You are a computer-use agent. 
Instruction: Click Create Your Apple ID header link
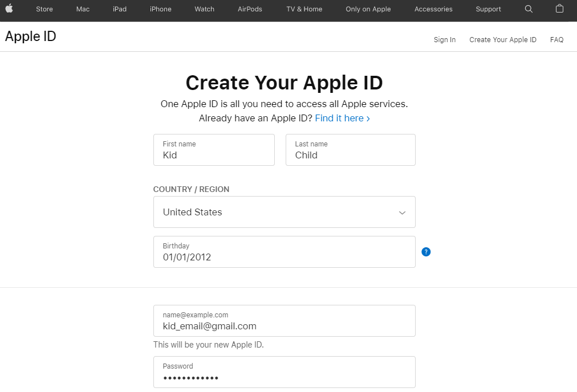(503, 40)
